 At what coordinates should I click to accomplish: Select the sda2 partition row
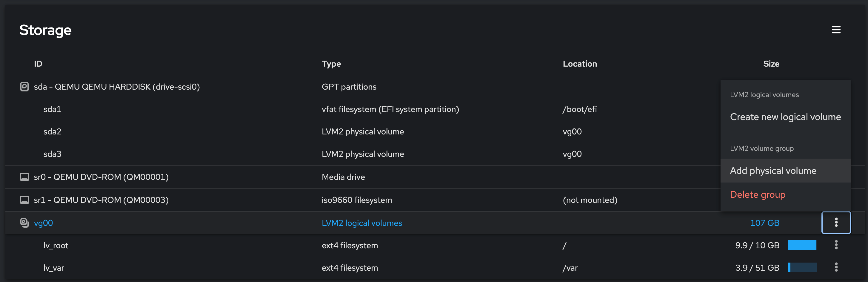click(x=52, y=131)
